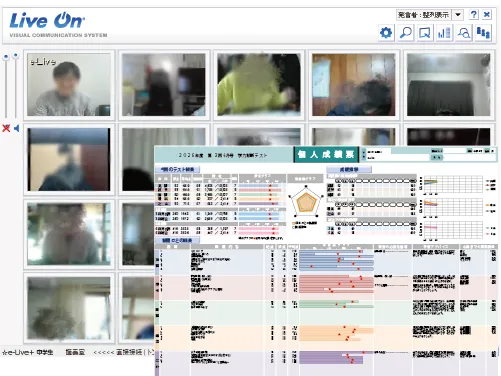501x376 pixels.
Task: Click the individual report card title banner
Action: (326, 154)
